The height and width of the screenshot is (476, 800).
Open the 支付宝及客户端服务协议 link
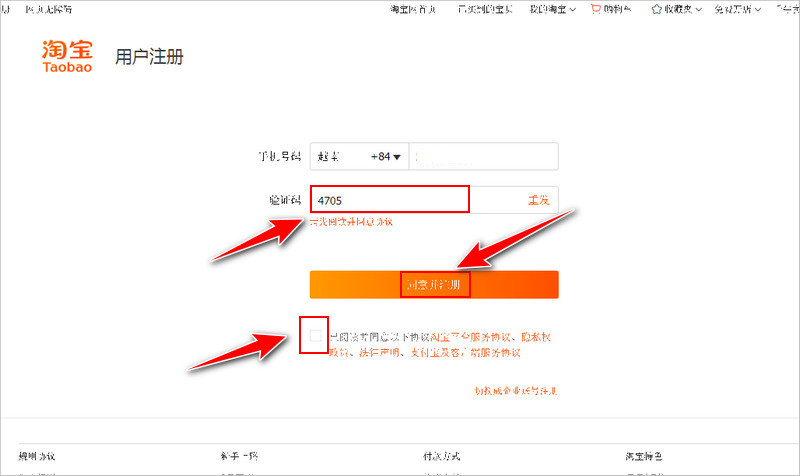pyautogui.click(x=468, y=352)
